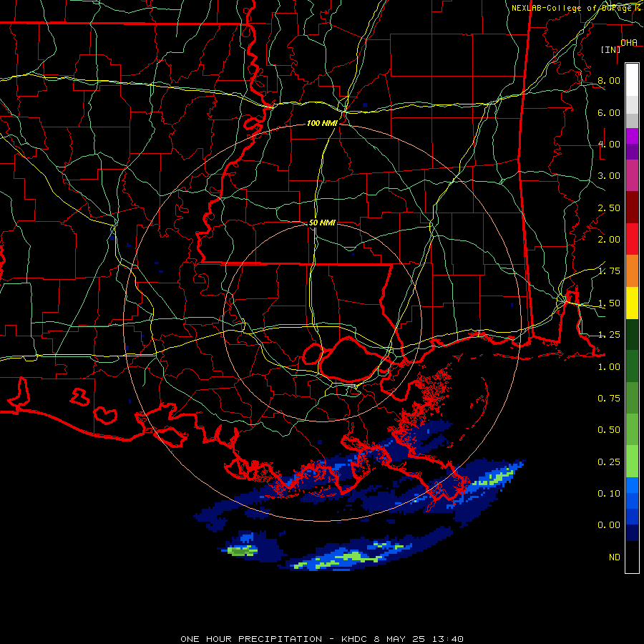Click the 0.25 legend value
The width and height of the screenshot is (644, 644).
[x=609, y=462]
